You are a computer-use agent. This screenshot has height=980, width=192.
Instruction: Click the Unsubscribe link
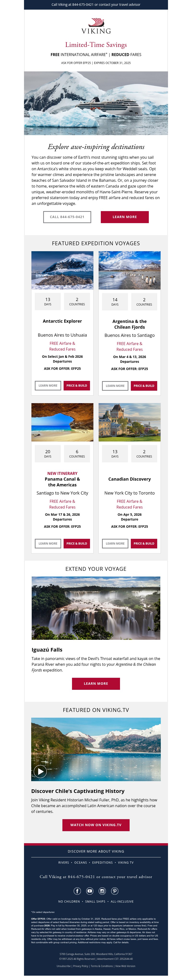pos(63,966)
